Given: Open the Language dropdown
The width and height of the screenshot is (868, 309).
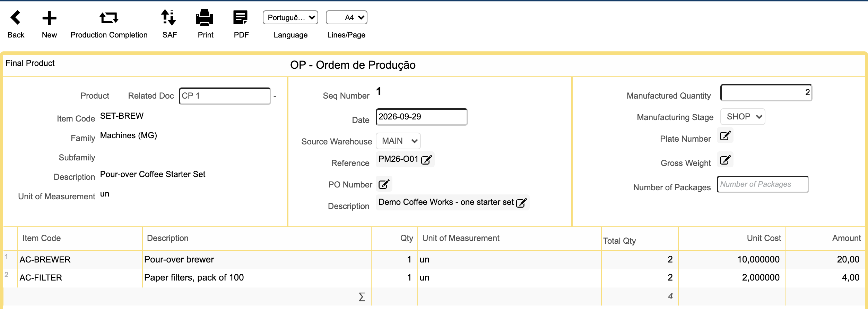Looking at the screenshot, I should click(290, 17).
